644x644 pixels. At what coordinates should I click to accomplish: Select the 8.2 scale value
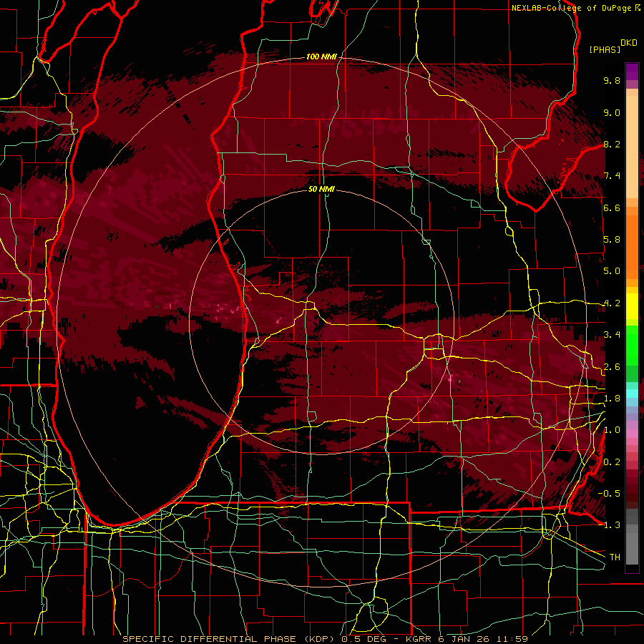612,144
